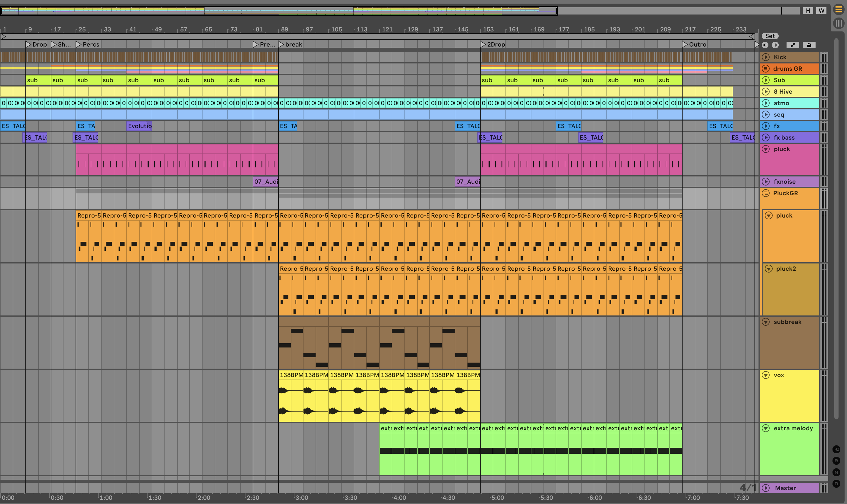Collapse the vox track
Screen dimensions: 847x504
coord(765,375)
